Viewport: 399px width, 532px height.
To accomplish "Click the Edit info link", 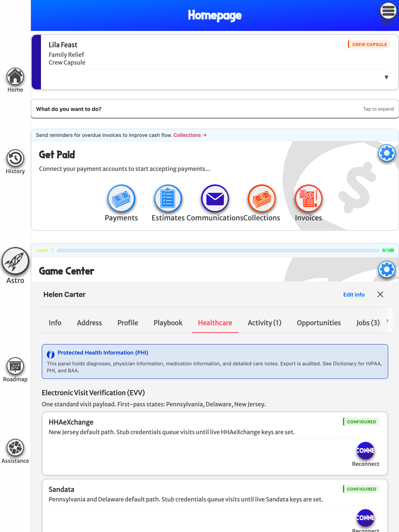I will pyautogui.click(x=354, y=295).
